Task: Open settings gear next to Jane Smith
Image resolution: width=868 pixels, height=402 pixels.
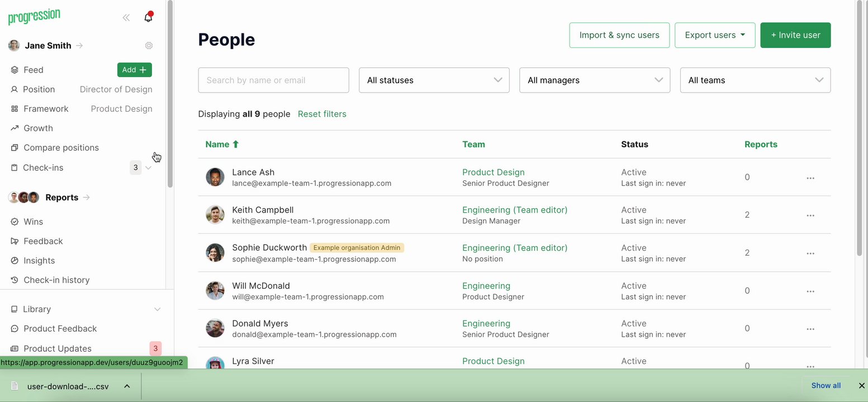Action: pyautogui.click(x=149, y=46)
